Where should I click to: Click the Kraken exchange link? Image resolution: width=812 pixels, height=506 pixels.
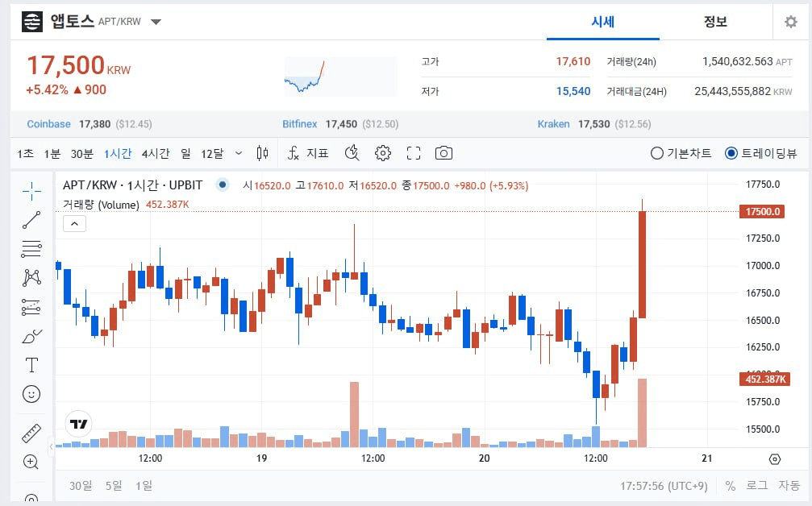tap(554, 124)
